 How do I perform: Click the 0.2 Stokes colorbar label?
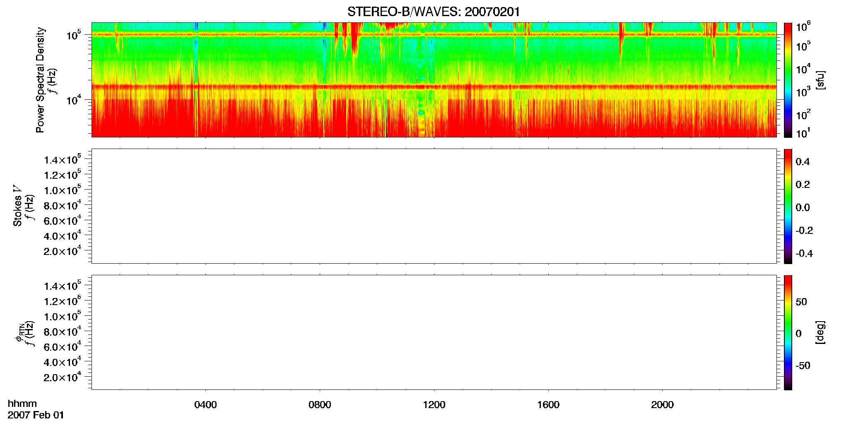(x=803, y=185)
